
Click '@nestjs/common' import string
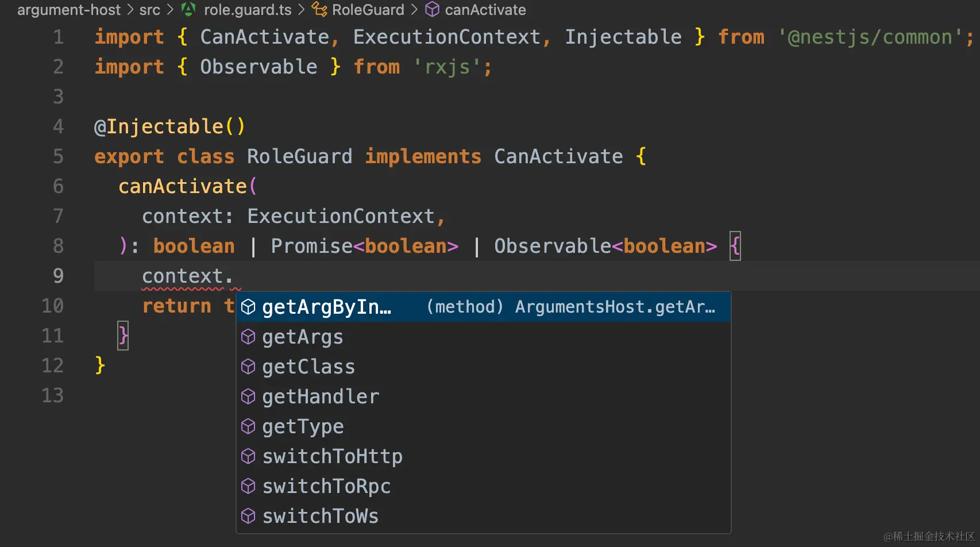coord(870,37)
